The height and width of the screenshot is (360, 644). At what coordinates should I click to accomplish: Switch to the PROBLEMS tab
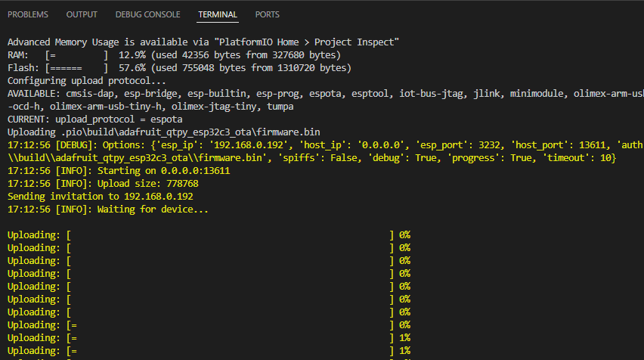coord(28,14)
